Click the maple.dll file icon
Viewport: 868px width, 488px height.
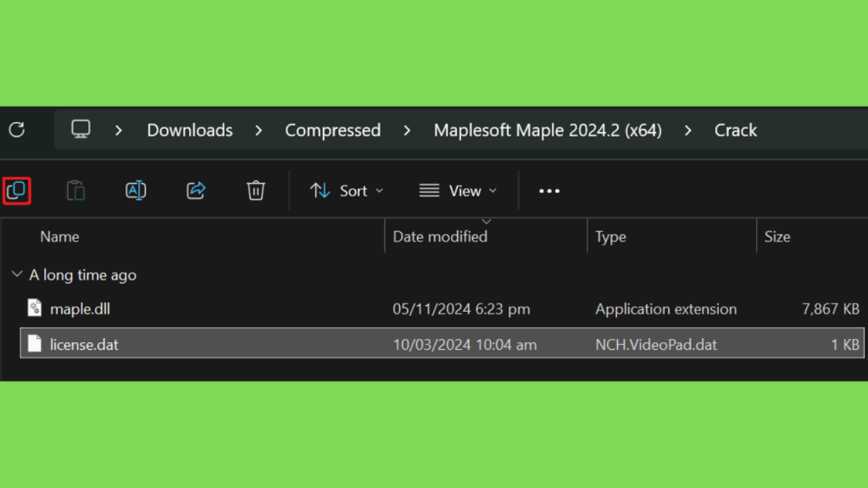(34, 308)
